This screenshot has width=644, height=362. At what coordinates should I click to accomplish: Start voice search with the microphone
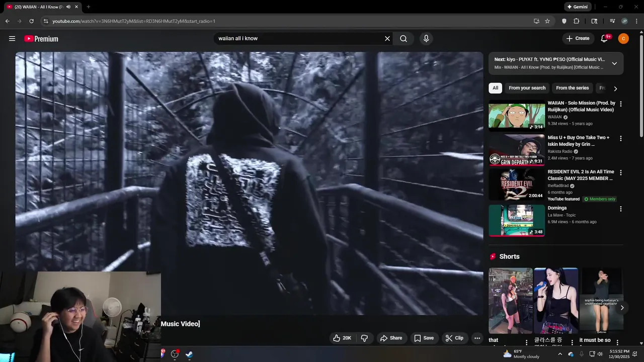(x=426, y=39)
